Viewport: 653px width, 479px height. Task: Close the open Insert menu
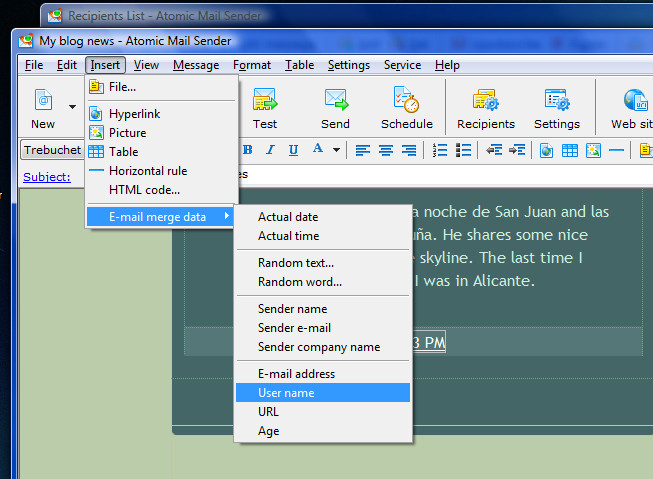coord(105,65)
